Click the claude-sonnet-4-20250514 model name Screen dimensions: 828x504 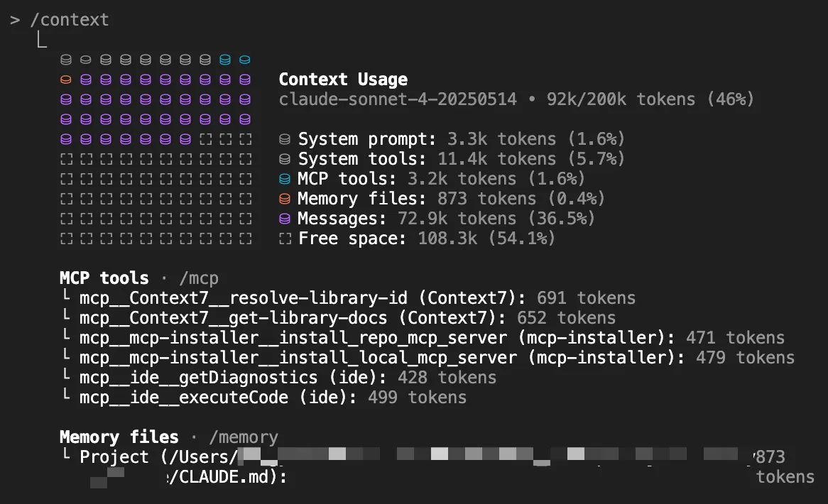coord(398,99)
